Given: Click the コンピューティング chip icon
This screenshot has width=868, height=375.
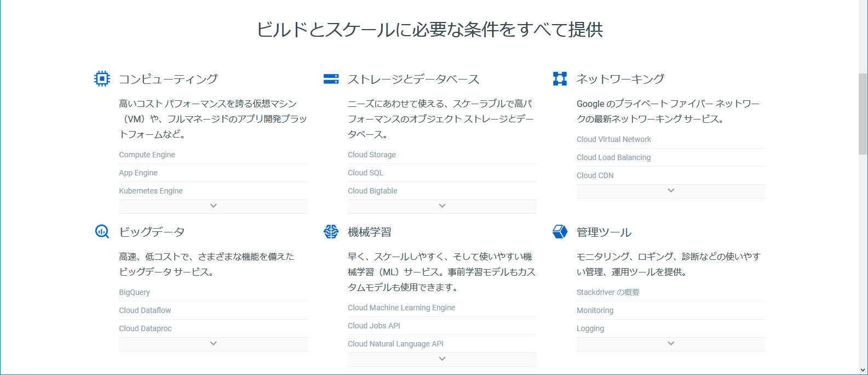Looking at the screenshot, I should click(102, 79).
